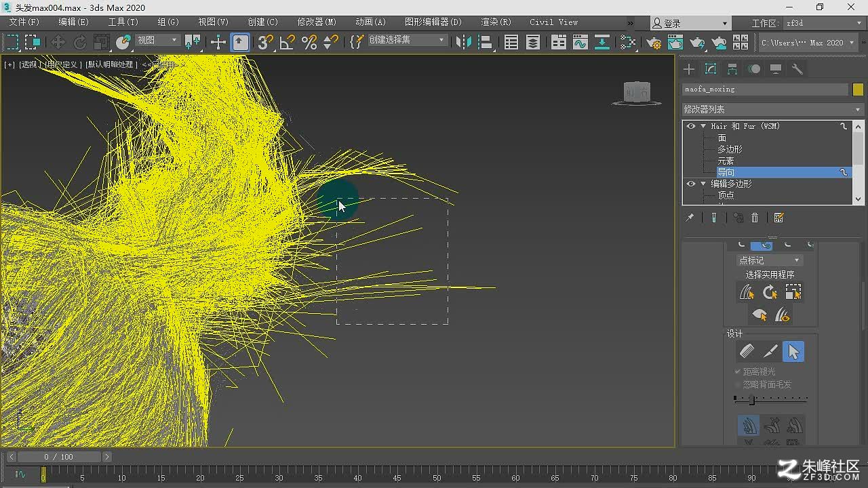Open the 动画(A) menu
This screenshot has height=488, width=868.
pos(370,22)
